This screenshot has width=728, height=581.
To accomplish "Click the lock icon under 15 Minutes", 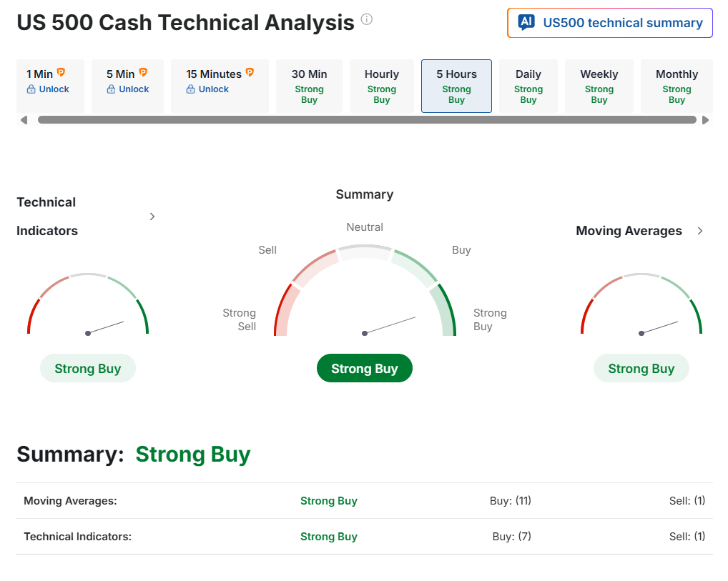I will 191,89.
